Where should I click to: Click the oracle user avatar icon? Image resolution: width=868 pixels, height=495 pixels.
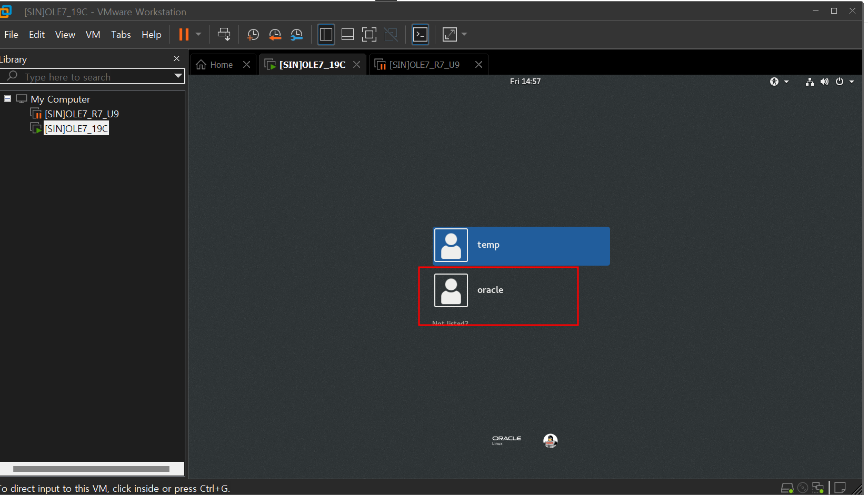click(x=451, y=290)
